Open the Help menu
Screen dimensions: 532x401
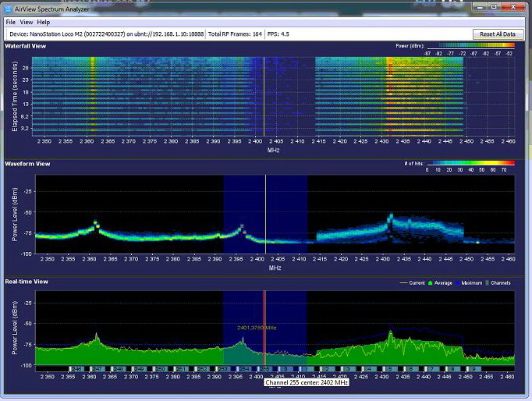click(44, 22)
